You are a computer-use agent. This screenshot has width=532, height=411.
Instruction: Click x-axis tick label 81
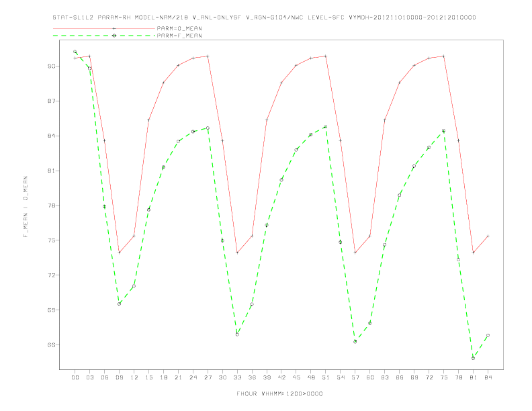click(x=474, y=377)
